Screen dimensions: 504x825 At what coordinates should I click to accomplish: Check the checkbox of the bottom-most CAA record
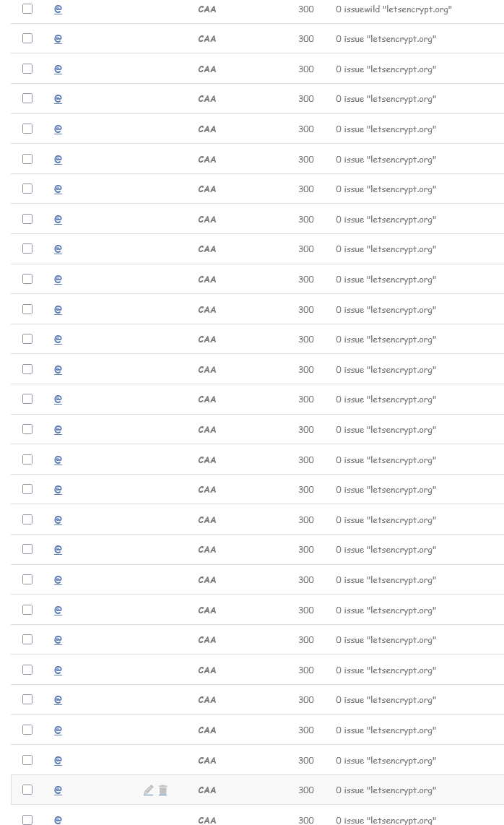pos(27,819)
